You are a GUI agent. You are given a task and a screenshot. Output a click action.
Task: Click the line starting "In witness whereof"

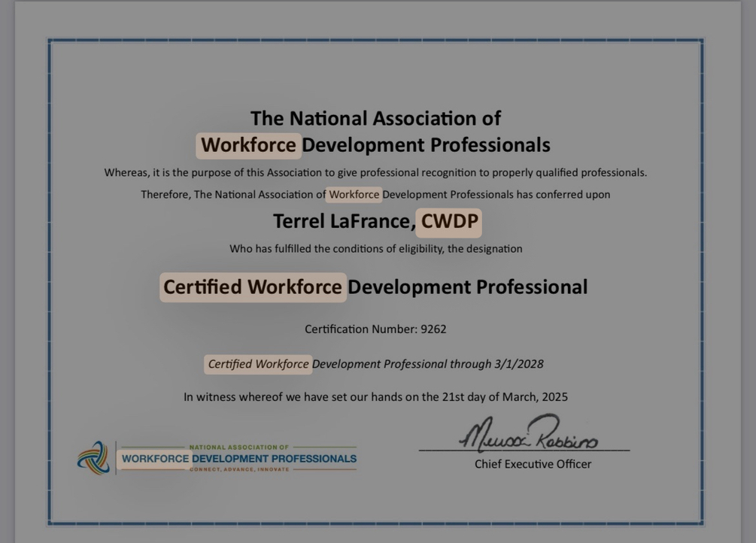click(x=375, y=397)
